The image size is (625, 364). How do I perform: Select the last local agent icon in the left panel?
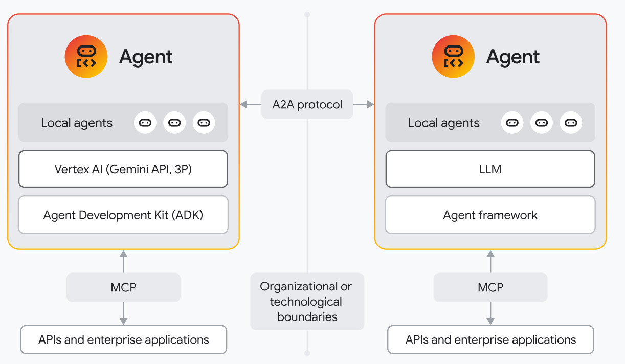coord(204,123)
